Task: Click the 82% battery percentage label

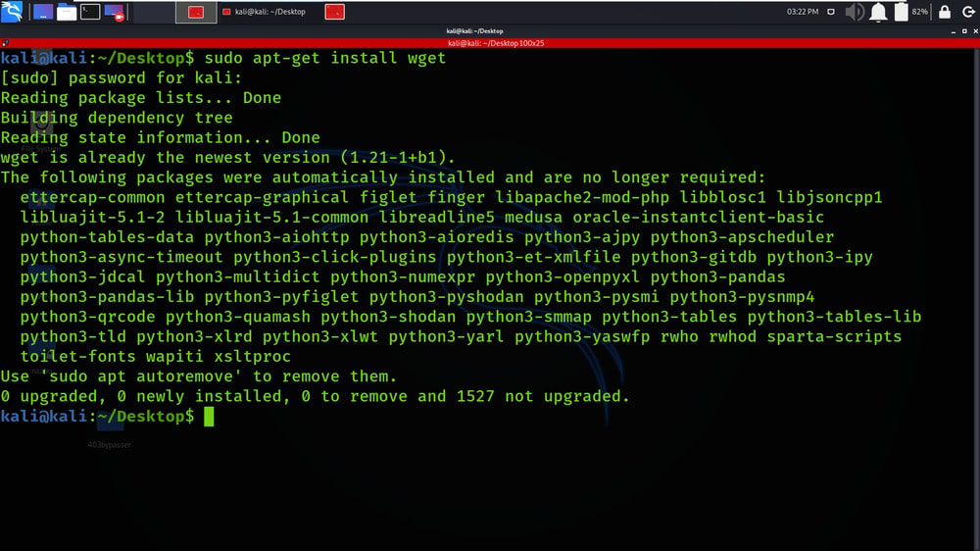Action: click(920, 12)
